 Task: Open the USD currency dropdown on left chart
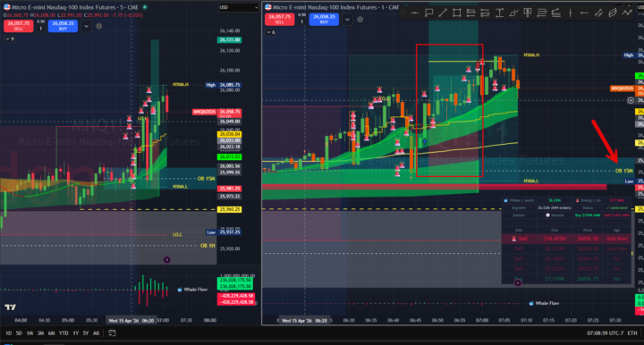[239, 7]
